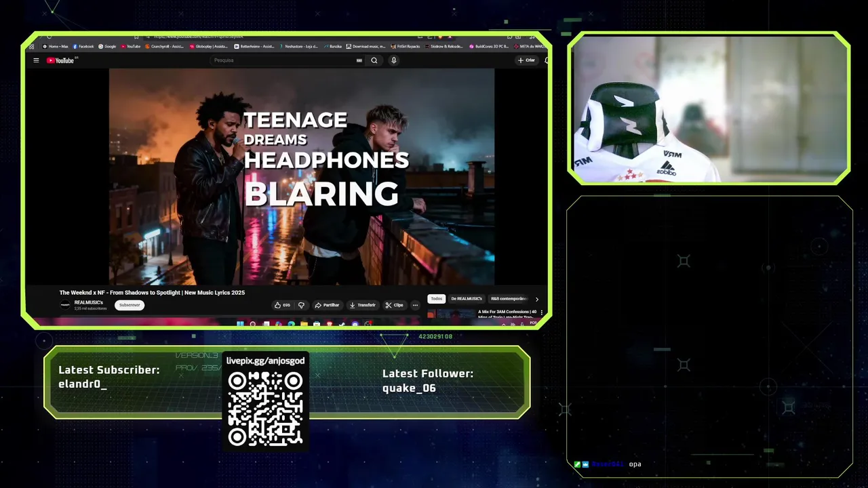
Task: Click the magnifying glass search button
Action: pyautogui.click(x=374, y=60)
